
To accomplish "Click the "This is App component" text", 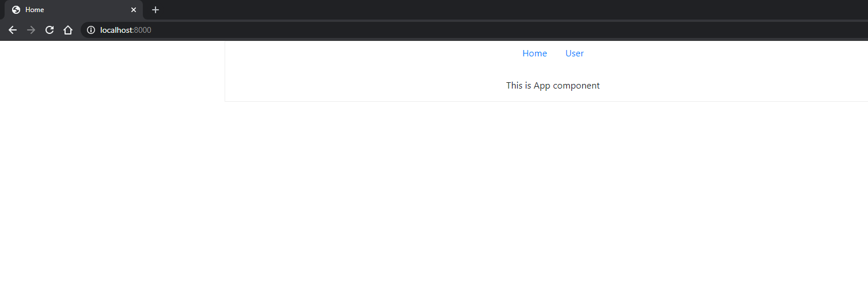I will coord(553,86).
